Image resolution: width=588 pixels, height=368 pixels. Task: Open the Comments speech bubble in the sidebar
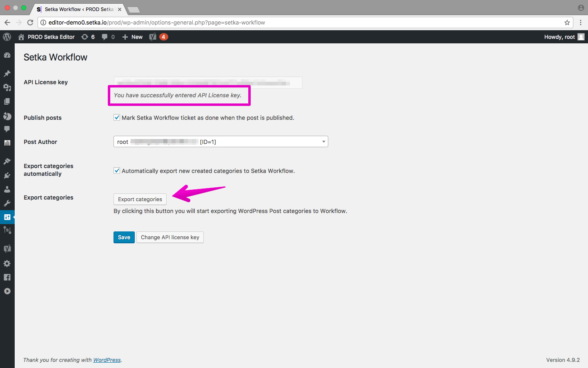point(7,129)
